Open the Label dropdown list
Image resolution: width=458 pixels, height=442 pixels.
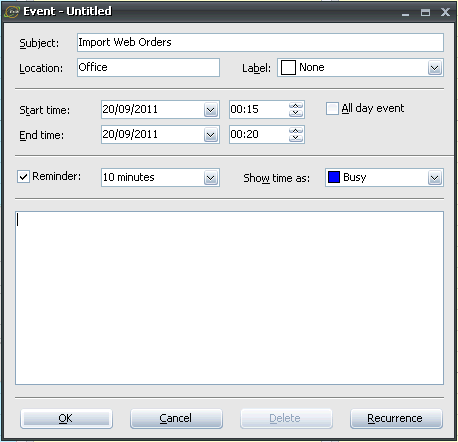(x=435, y=68)
